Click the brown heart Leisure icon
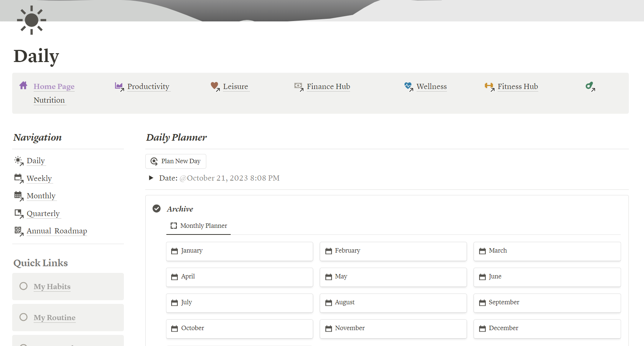This screenshot has width=644, height=346. coord(215,87)
